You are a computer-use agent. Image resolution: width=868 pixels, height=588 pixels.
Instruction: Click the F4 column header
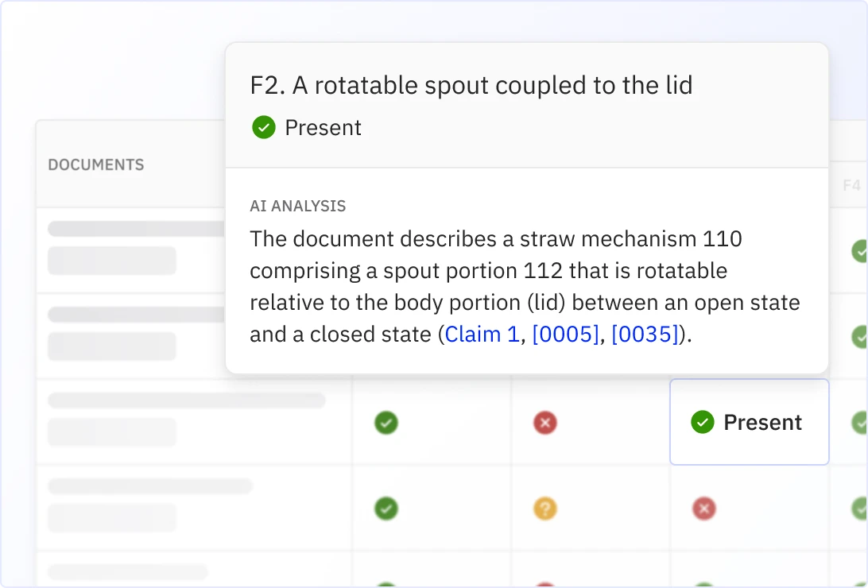pos(851,185)
